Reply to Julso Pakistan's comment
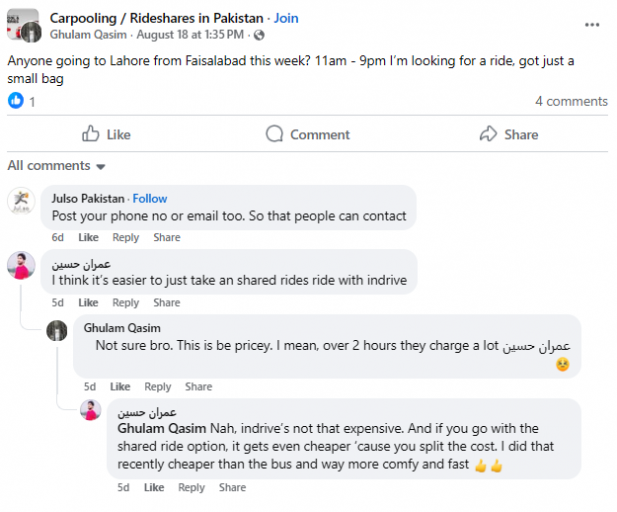Viewport: 617px width, 512px height. (x=126, y=237)
